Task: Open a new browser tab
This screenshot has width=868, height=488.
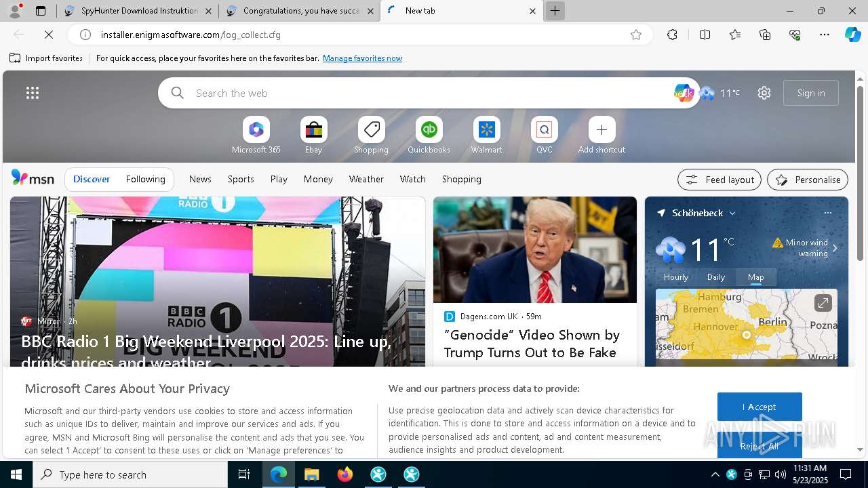Action: pyautogui.click(x=555, y=11)
